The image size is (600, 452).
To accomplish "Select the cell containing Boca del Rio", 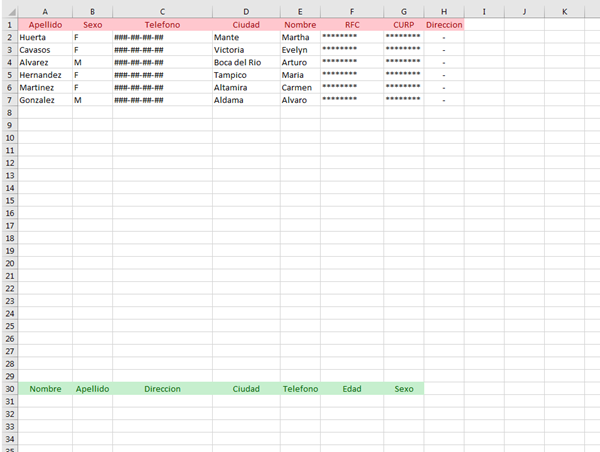I will (x=246, y=62).
